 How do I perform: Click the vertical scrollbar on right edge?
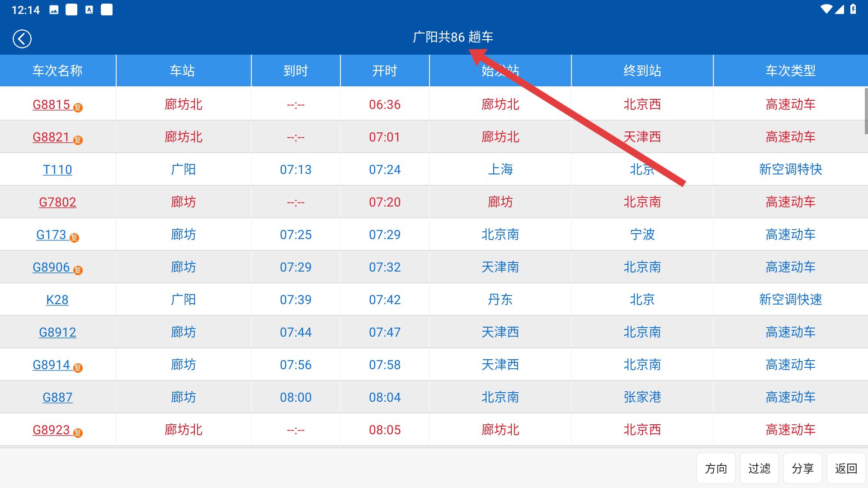click(x=866, y=111)
